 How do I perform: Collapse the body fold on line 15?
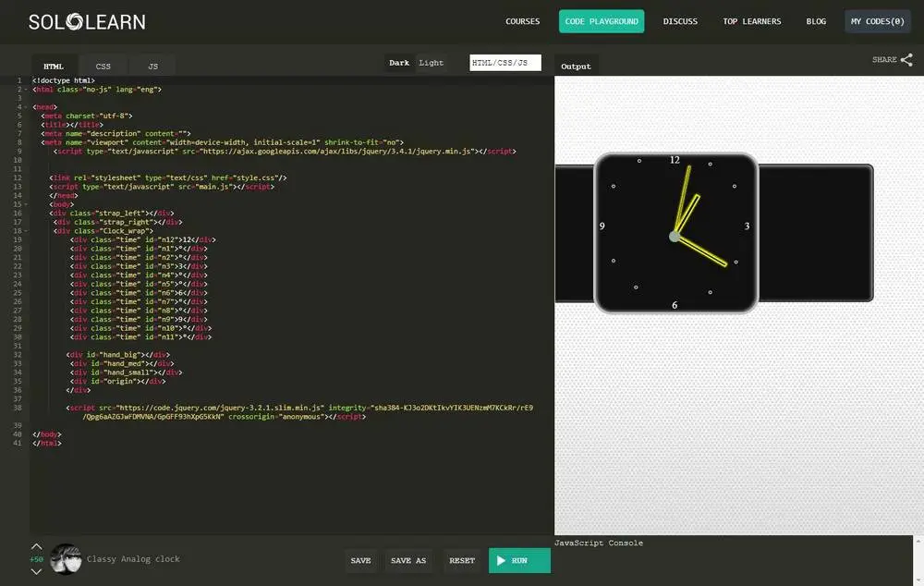[x=26, y=204]
